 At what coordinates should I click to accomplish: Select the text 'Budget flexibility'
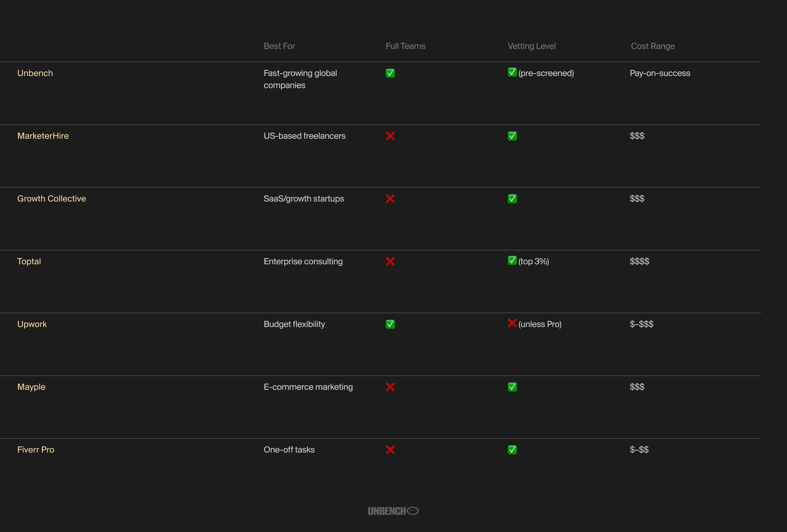[x=294, y=324]
